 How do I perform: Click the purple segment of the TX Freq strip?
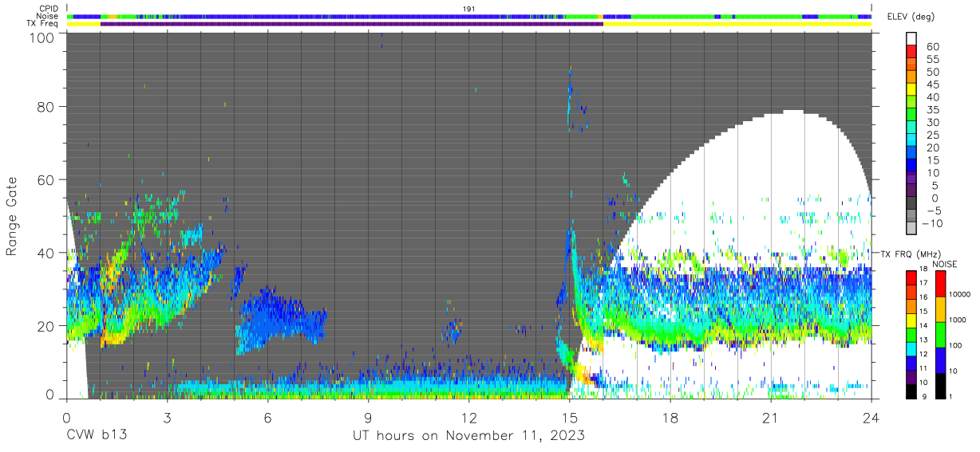click(351, 24)
